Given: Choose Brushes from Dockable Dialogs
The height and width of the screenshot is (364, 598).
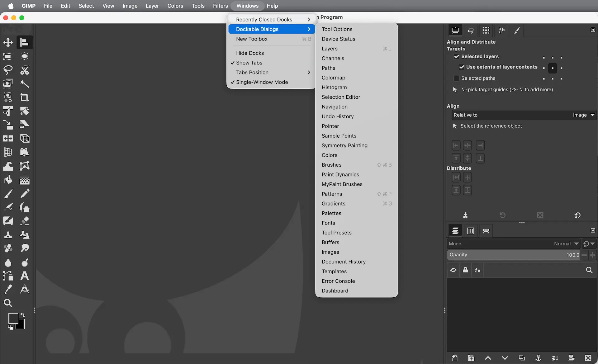Looking at the screenshot, I should pos(357,165).
